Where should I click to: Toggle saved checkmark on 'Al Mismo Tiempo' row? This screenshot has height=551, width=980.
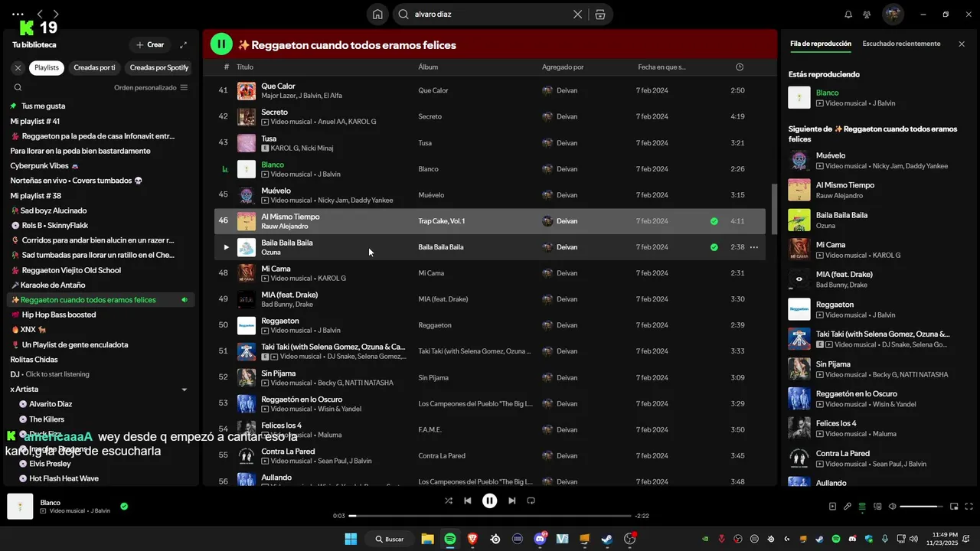pos(714,221)
